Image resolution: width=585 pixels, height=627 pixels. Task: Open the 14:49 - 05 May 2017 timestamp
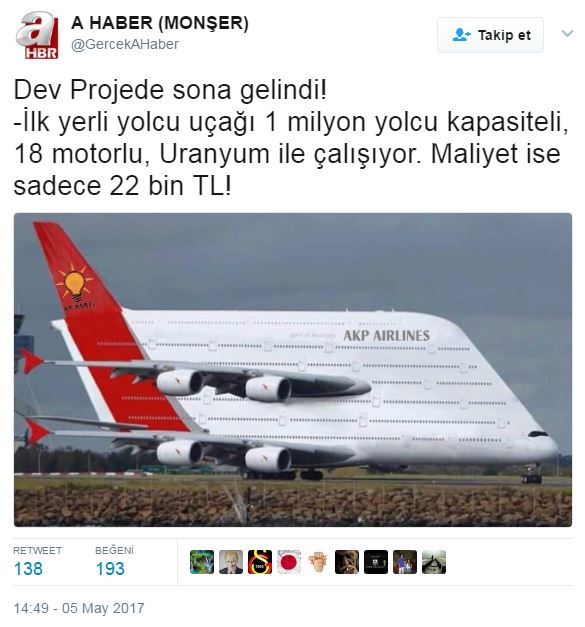click(79, 608)
